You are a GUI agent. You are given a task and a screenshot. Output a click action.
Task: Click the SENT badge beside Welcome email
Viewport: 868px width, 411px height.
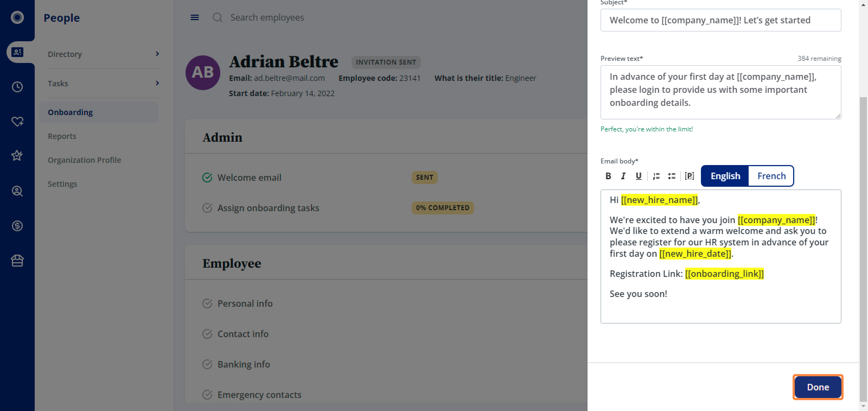424,177
